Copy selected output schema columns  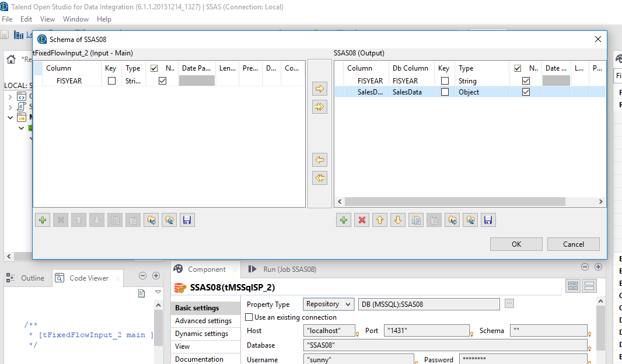coord(416,220)
